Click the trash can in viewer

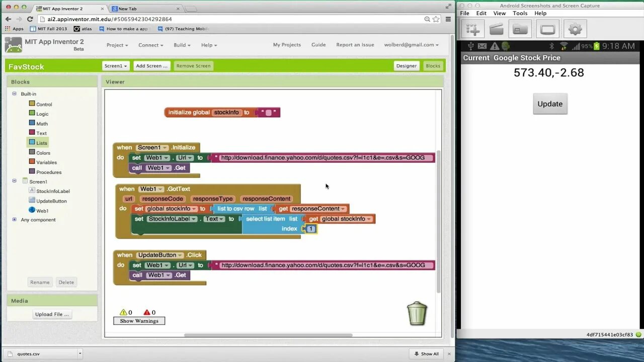point(417,313)
